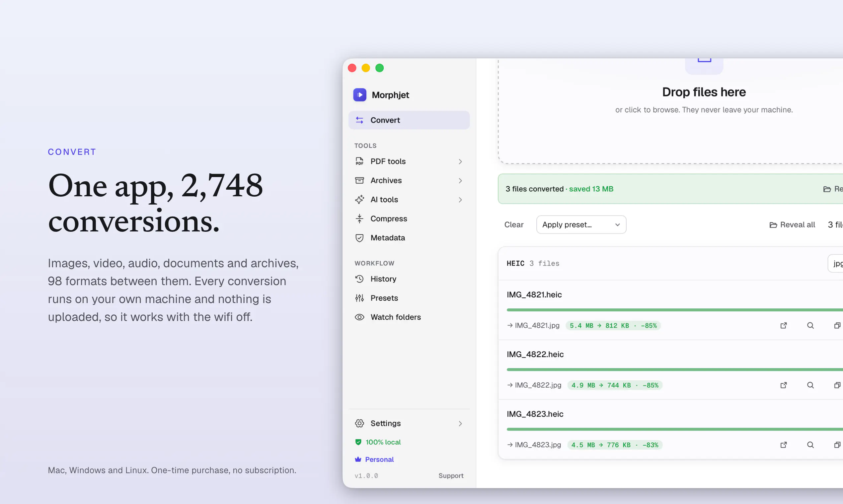Click the v1.0.0 version label
Viewport: 843px width, 504px height.
pos(366,475)
